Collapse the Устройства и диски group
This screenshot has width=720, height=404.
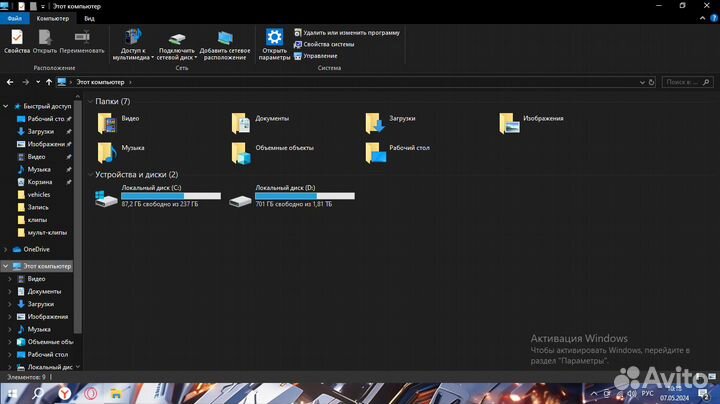91,175
